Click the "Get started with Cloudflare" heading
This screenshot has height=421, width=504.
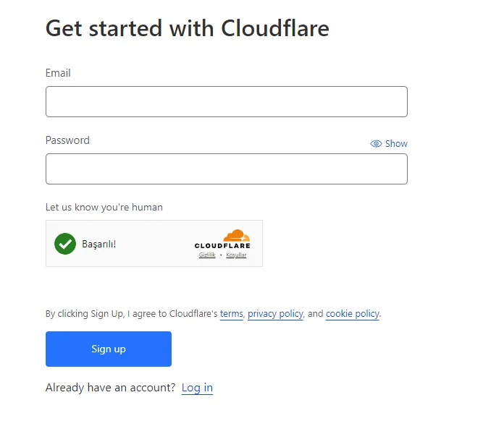(187, 28)
